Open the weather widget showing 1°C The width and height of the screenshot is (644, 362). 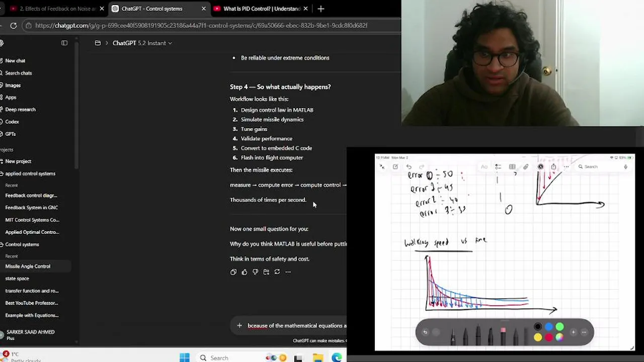[x=21, y=357]
